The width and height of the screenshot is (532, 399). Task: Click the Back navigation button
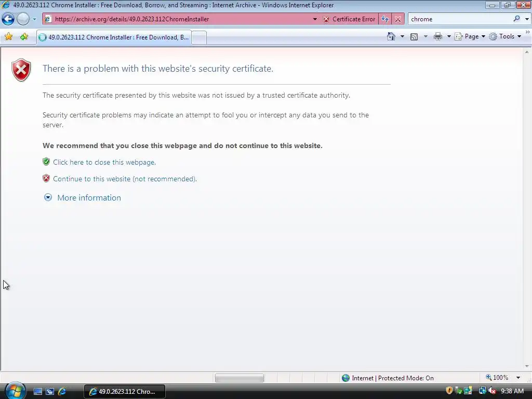pyautogui.click(x=8, y=19)
